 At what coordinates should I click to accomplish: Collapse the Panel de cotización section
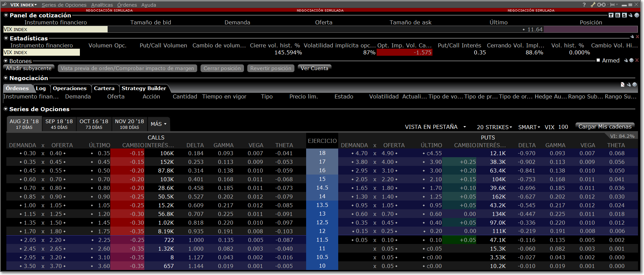pyautogui.click(x=6, y=15)
